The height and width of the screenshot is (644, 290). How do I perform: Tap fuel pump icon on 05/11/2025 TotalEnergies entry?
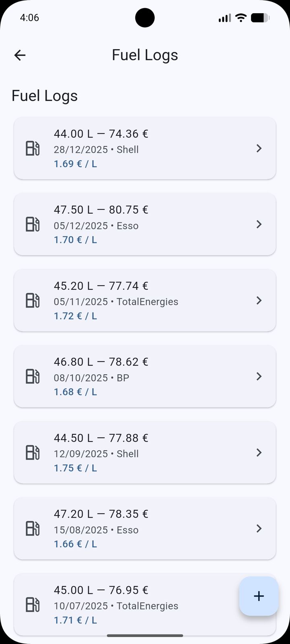(33, 300)
